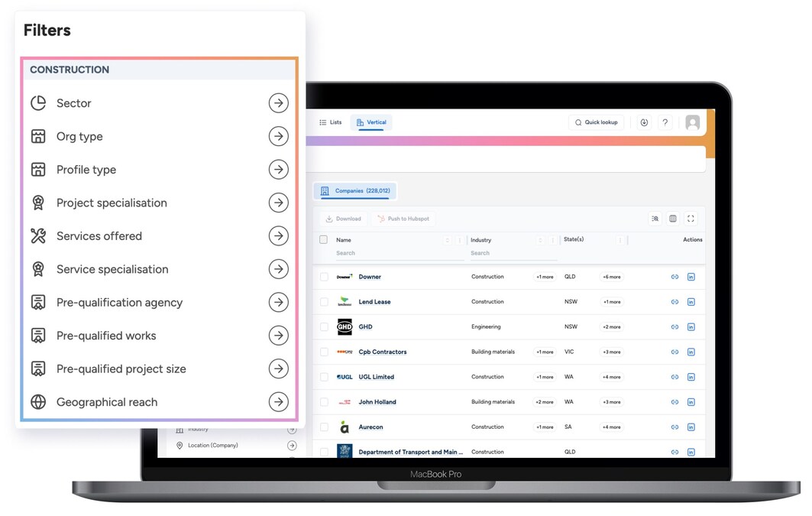812x516 pixels.
Task: Click the Push to Hubspot button
Action: click(x=403, y=219)
